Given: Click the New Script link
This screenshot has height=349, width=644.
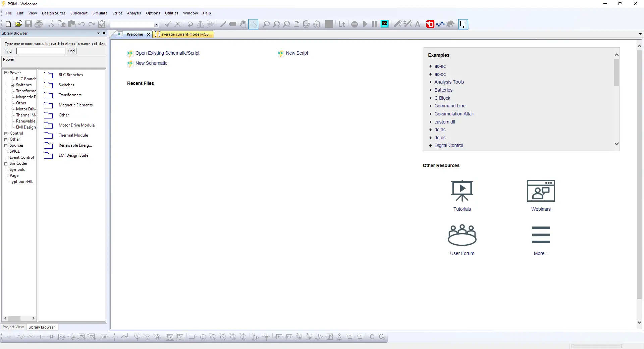Looking at the screenshot, I should [297, 53].
